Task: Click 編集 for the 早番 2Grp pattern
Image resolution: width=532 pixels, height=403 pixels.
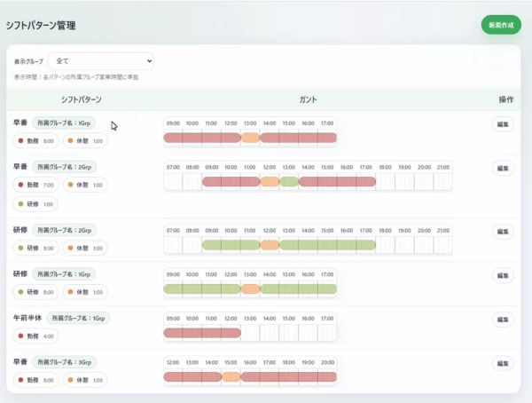Action: [503, 168]
